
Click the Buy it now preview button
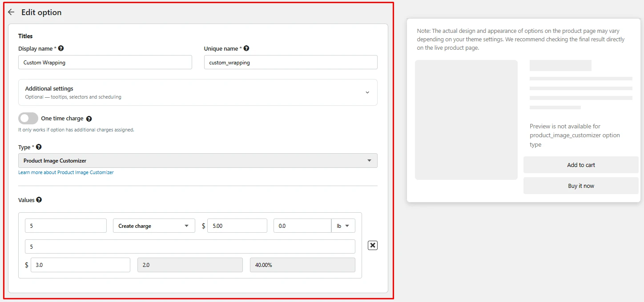(x=581, y=186)
